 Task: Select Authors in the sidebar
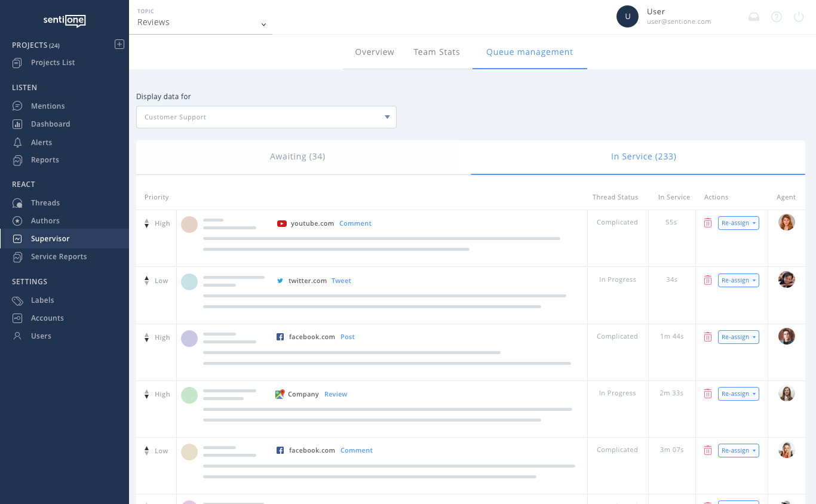(x=45, y=220)
